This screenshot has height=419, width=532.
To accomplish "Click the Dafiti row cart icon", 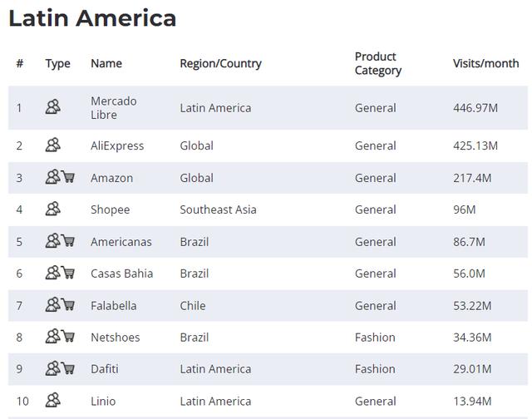I will (x=67, y=368).
